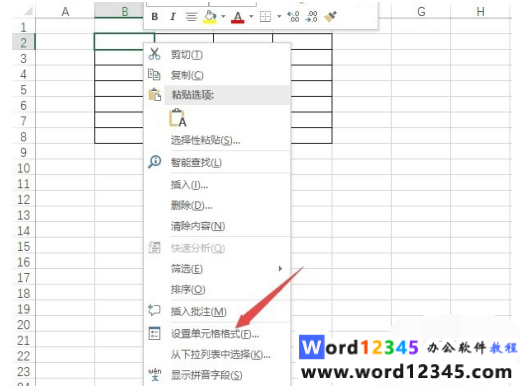Image resolution: width=522 pixels, height=388 pixels.
Task: Select 快速分析(Q) menu entry
Action: coord(198,248)
